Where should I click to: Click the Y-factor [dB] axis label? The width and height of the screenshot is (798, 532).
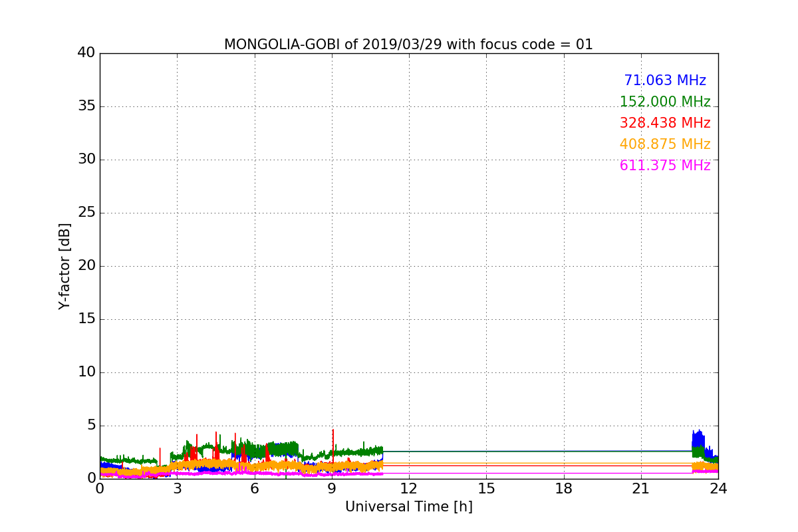(65, 266)
